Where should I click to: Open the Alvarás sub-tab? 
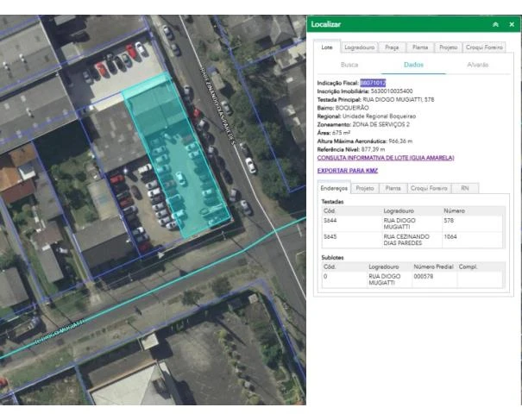tap(477, 65)
